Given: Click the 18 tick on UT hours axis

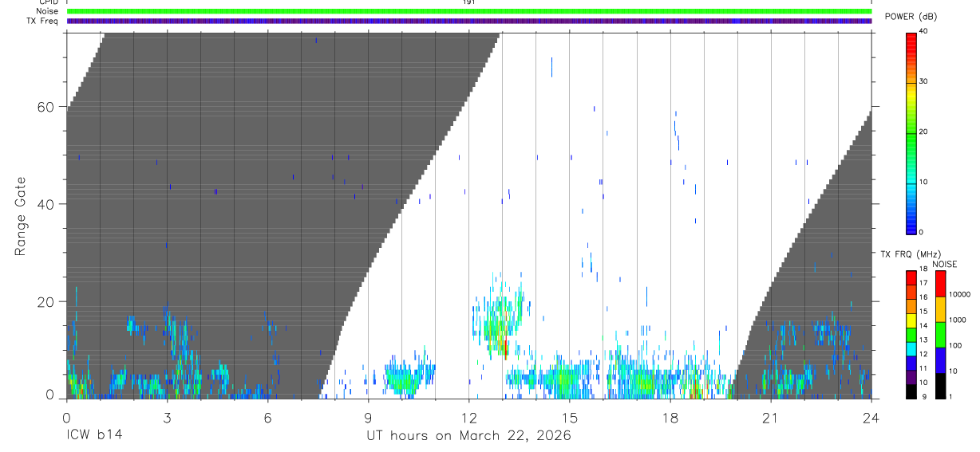Looking at the screenshot, I should click(670, 417).
